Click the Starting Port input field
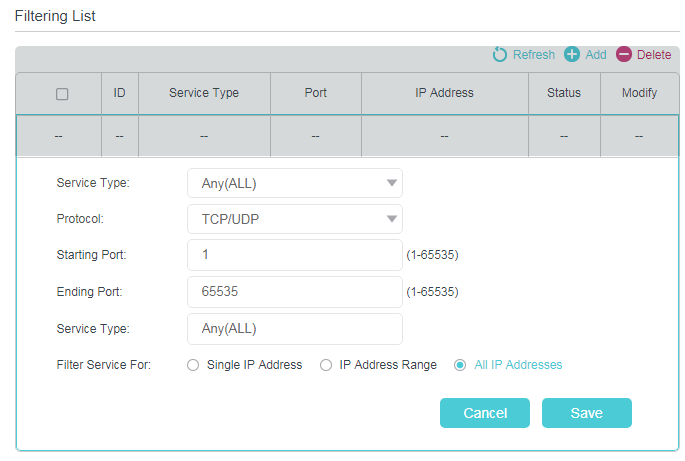Image resolution: width=685 pixels, height=461 pixels. 295,255
